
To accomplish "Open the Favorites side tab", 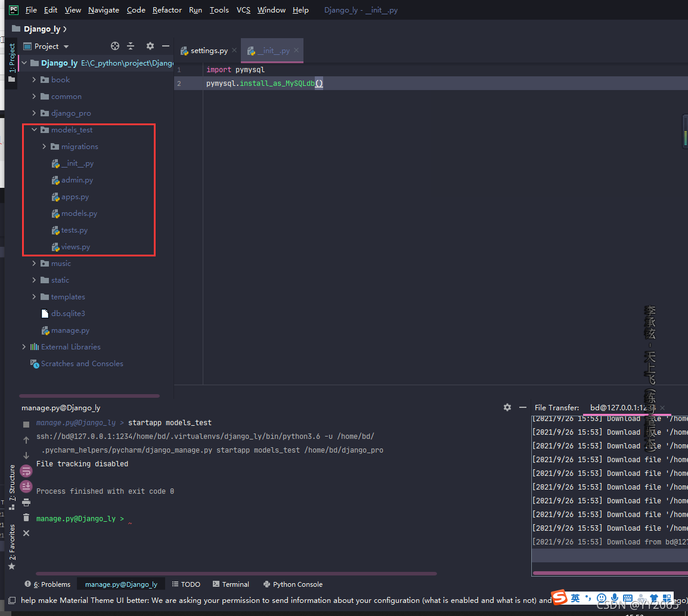I will (x=12, y=546).
